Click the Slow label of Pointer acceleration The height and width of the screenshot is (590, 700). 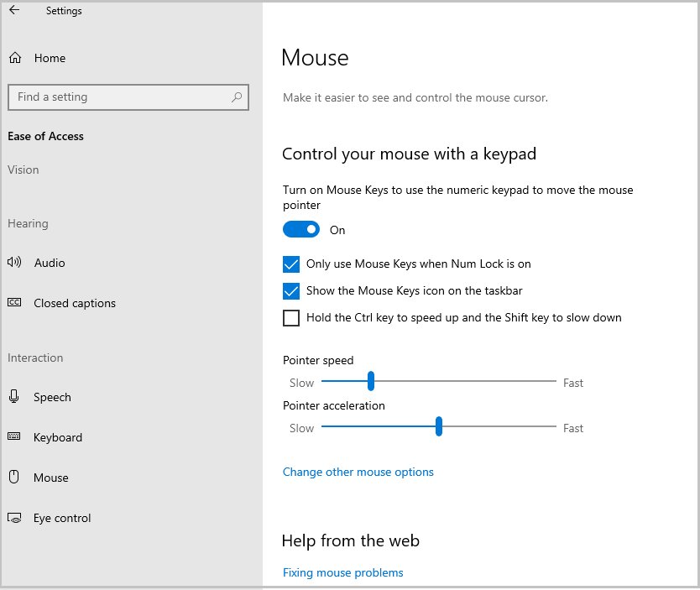coord(302,428)
